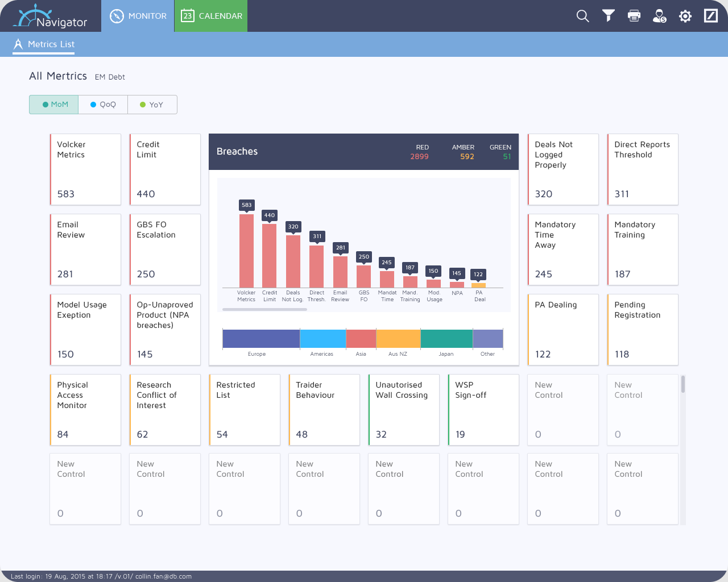Open the filter funnel icon
The height and width of the screenshot is (582, 728).
click(609, 16)
